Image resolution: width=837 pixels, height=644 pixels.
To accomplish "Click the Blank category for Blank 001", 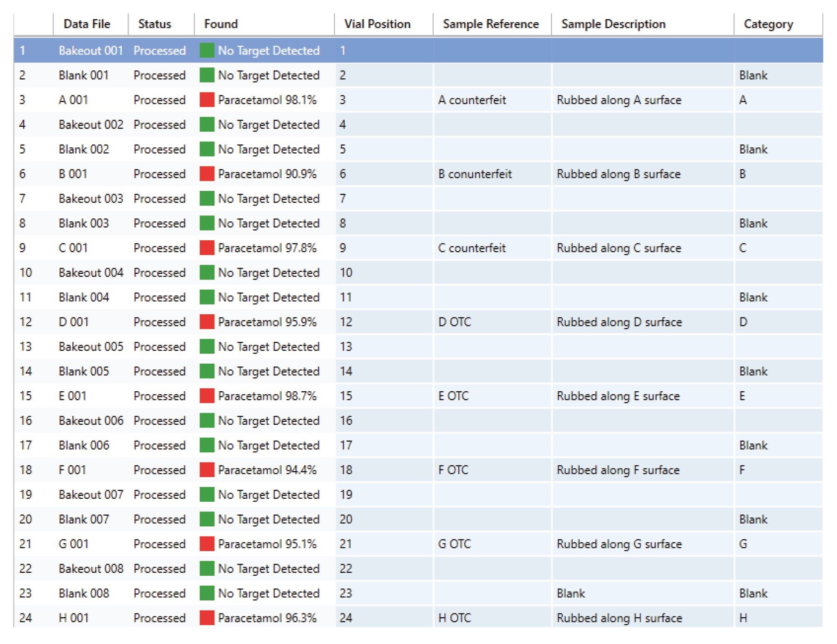I will pos(753,75).
